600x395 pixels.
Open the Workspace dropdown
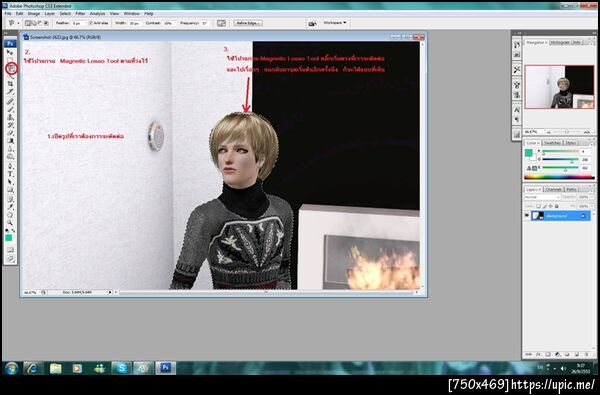click(x=334, y=23)
